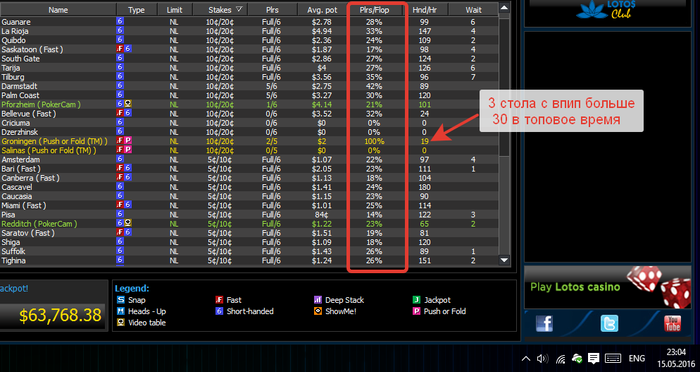Select the Darmstadt table row
700x372 pixels.
tap(249, 86)
